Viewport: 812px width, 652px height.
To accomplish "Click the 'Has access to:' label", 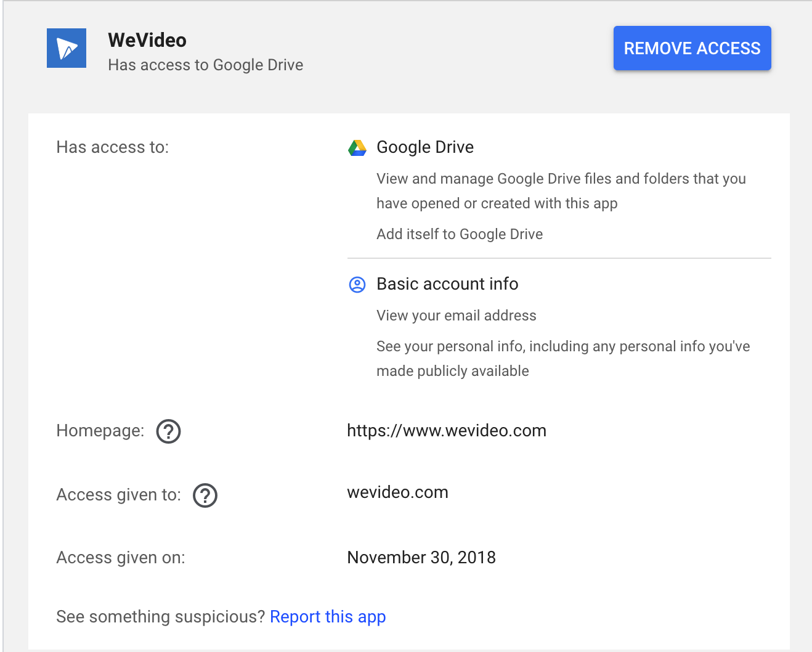I will tap(113, 147).
